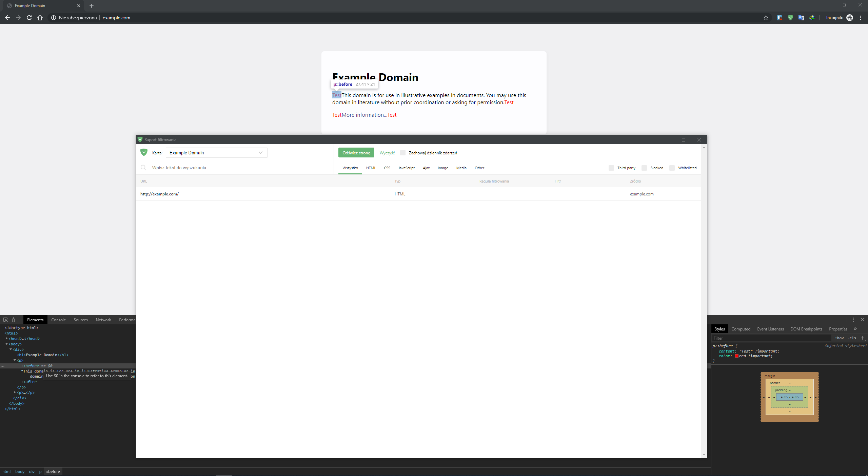Viewport: 868px width, 476px height.
Task: Select the red color swatch in p::before rule
Action: coord(737,356)
